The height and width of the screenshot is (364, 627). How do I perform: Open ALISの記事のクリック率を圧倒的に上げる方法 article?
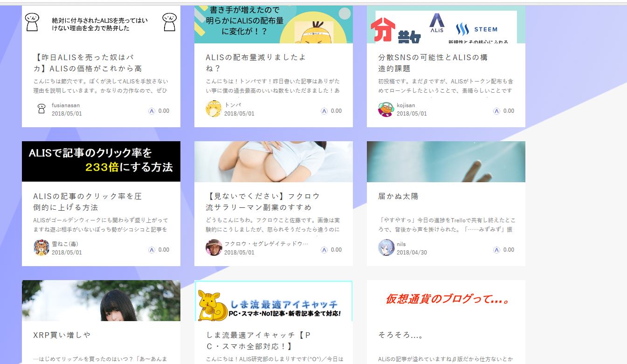[87, 202]
